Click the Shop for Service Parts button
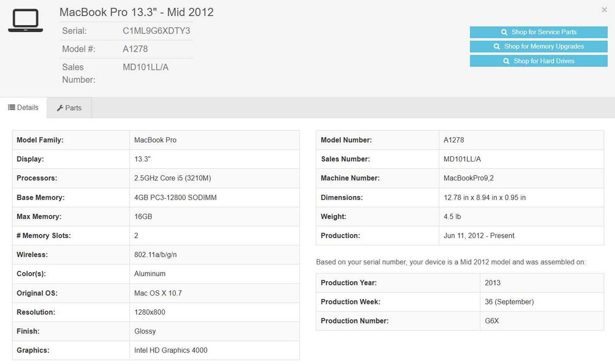The width and height of the screenshot is (615, 364). 539,32
